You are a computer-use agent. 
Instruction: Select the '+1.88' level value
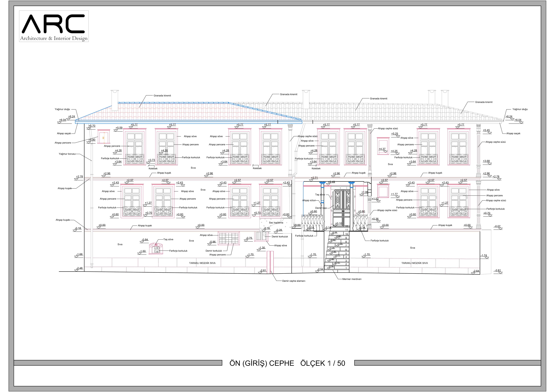point(365,192)
